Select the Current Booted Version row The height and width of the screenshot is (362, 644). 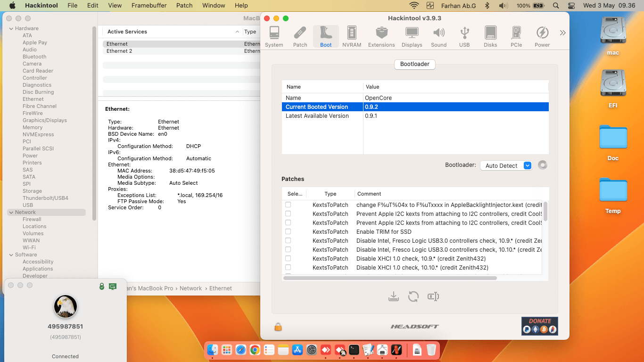(415, 107)
